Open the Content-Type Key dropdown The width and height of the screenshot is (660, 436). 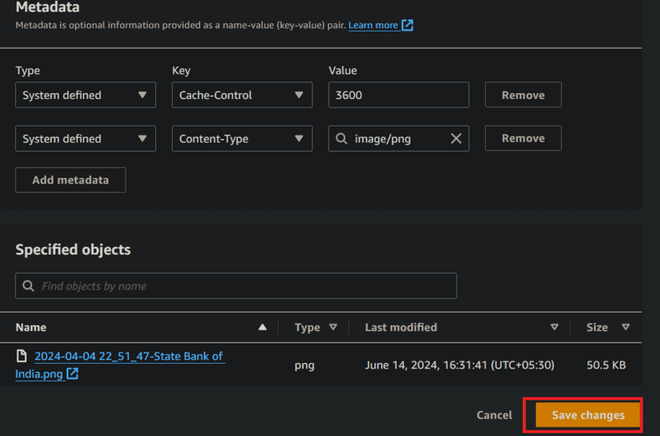pos(241,139)
